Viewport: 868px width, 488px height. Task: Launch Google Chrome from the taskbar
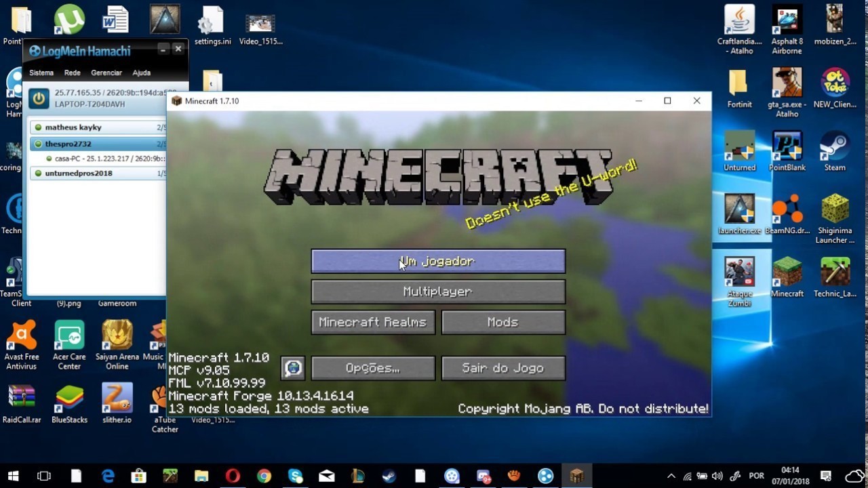pyautogui.click(x=264, y=476)
